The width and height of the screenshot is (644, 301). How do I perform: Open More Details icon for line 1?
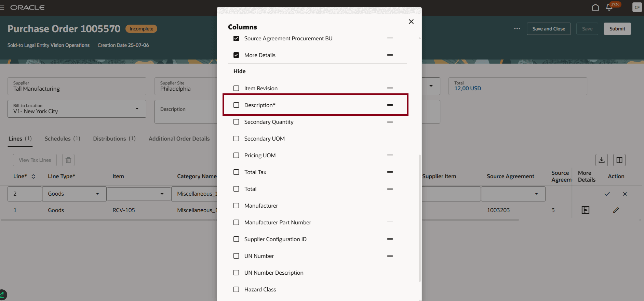pos(586,210)
